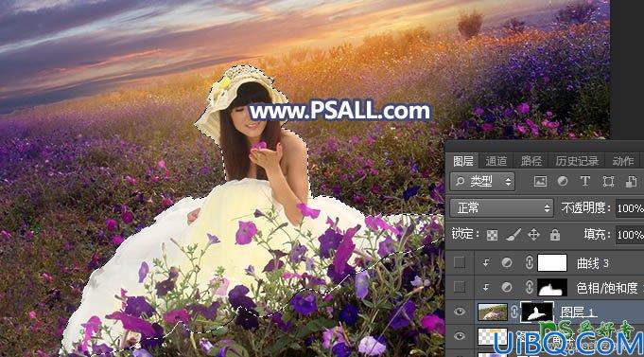Open the 正常 blend mode dropdown
The image size is (644, 357).
(x=501, y=208)
